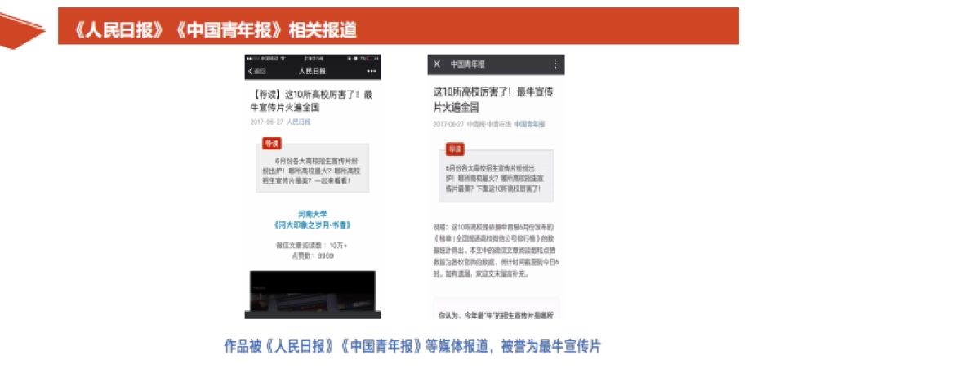Viewport: 980px width, 382px height.
Task: Open the vertical dots menu in 中国青年报 header
Action: [556, 64]
